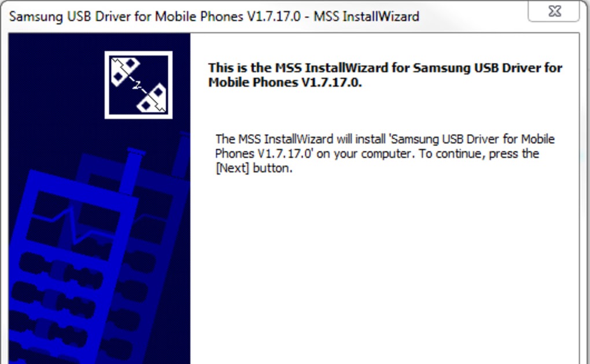Click the front mobile phone illustration screen
The height and width of the screenshot is (364, 590).
point(76,225)
